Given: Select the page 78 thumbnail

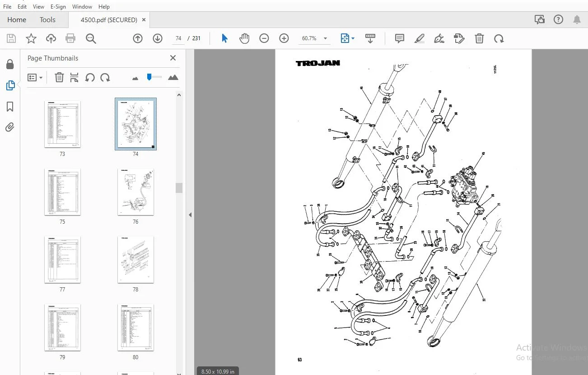Looking at the screenshot, I should (135, 260).
